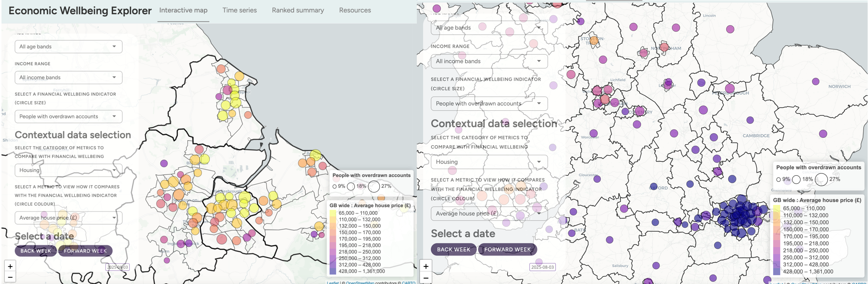Click yellow 65,000 – 110,000 legend swatch on left
This screenshot has height=284, width=868.
click(x=332, y=213)
